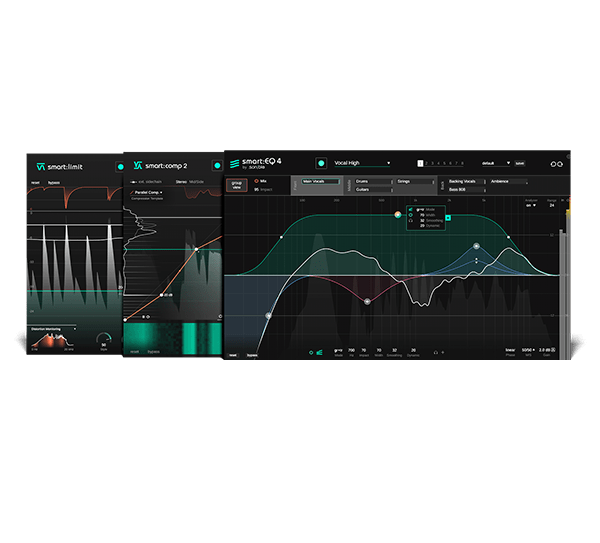Toggle ext. sidechain in smart:comp 2
600x543 pixels.
(150, 182)
